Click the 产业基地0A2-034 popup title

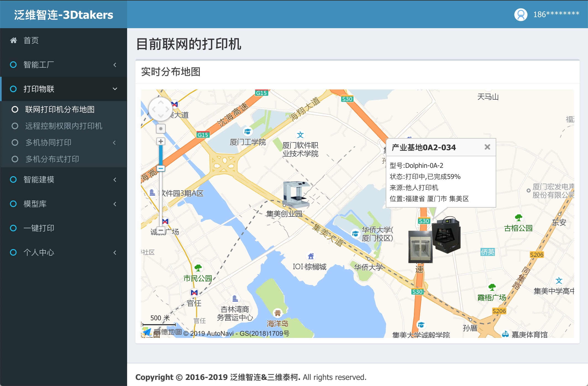pyautogui.click(x=424, y=147)
